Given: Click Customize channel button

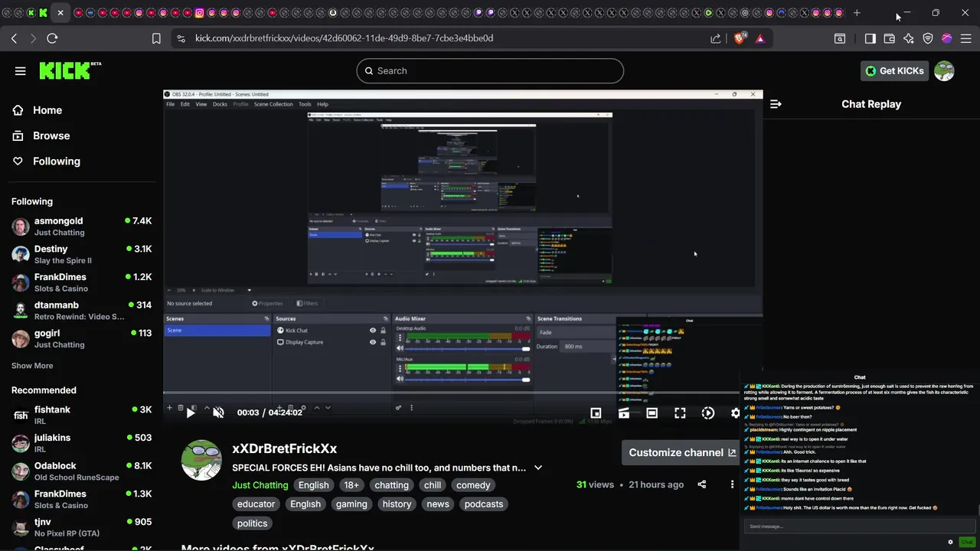Looking at the screenshot, I should click(681, 453).
